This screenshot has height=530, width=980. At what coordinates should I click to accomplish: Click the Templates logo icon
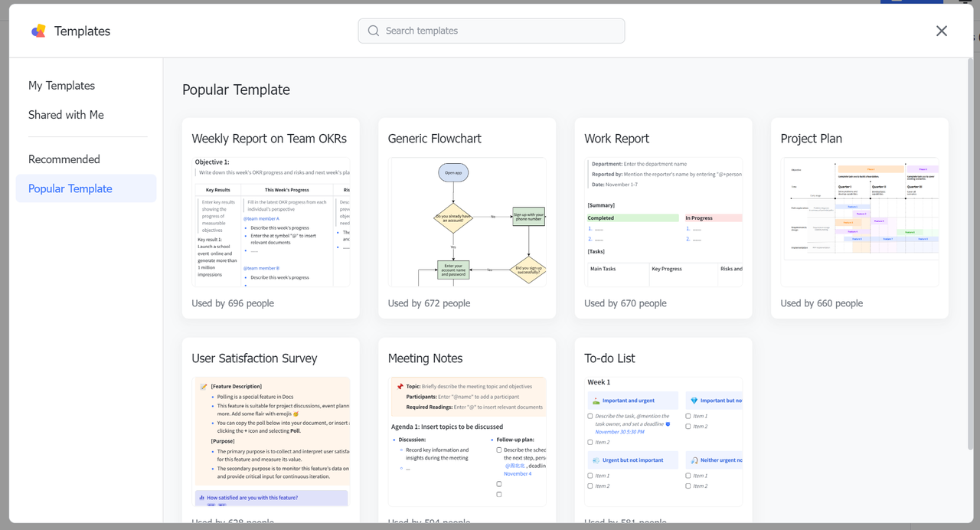(x=38, y=31)
